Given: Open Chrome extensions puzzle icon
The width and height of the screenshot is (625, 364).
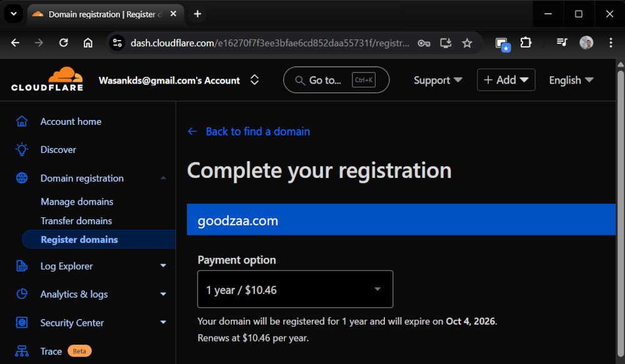Looking at the screenshot, I should [x=526, y=43].
